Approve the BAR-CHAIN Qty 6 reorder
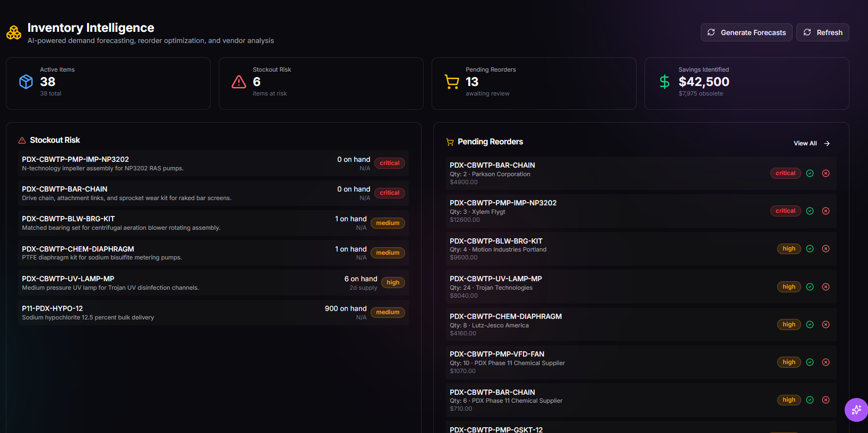 click(810, 400)
